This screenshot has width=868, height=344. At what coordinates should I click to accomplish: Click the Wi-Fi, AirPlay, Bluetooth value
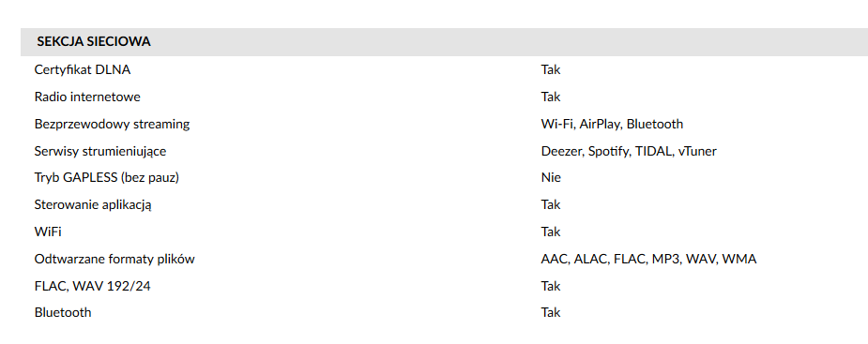(x=612, y=124)
